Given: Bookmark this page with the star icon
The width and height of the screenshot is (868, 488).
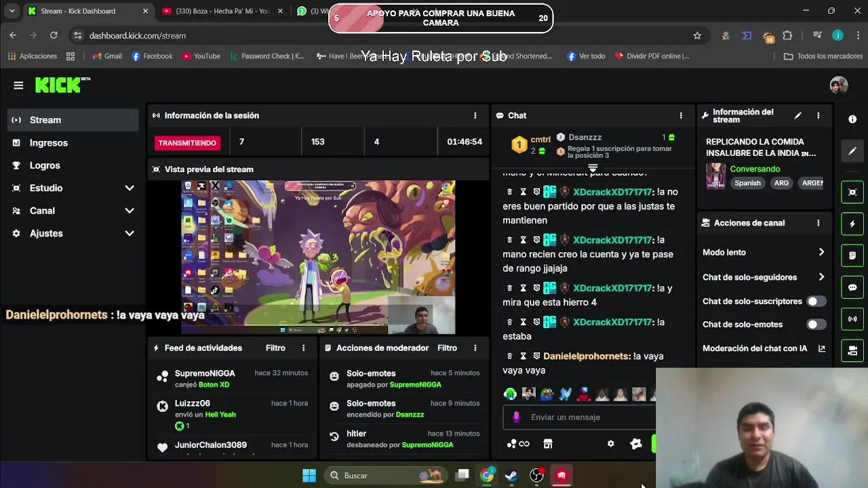Looking at the screenshot, I should click(697, 35).
